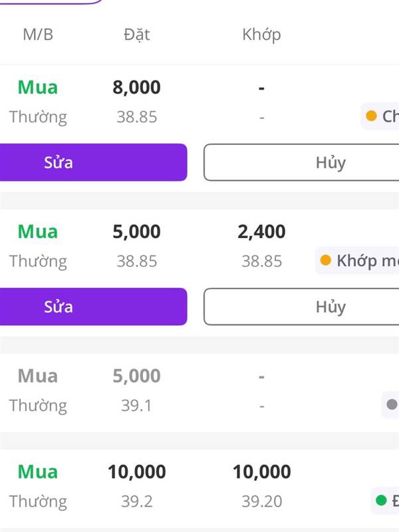Open the grayed-out Mua order at 39.1
The image size is (399, 532).
(38, 376)
